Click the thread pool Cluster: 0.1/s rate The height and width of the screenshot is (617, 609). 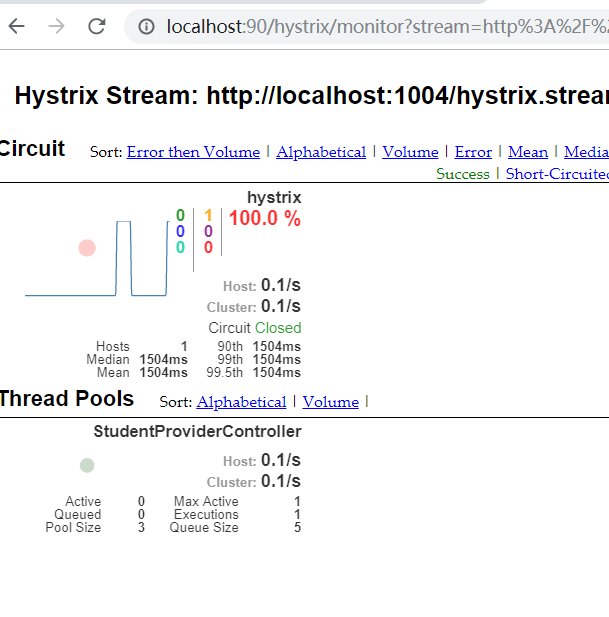click(254, 481)
